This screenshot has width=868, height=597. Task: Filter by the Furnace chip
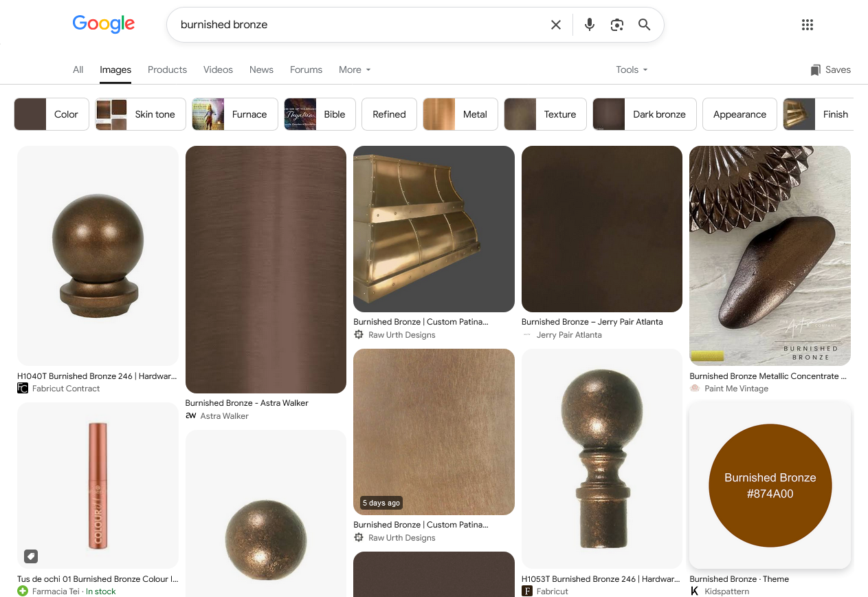(x=235, y=114)
